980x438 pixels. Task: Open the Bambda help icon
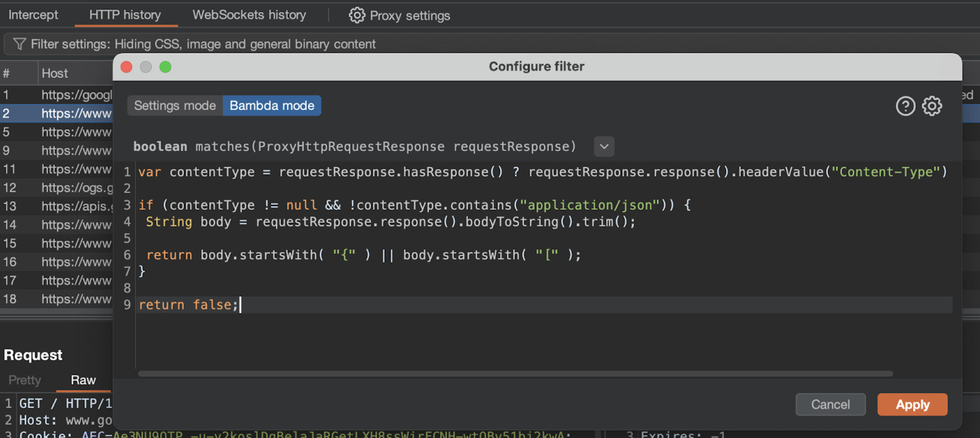click(x=905, y=106)
